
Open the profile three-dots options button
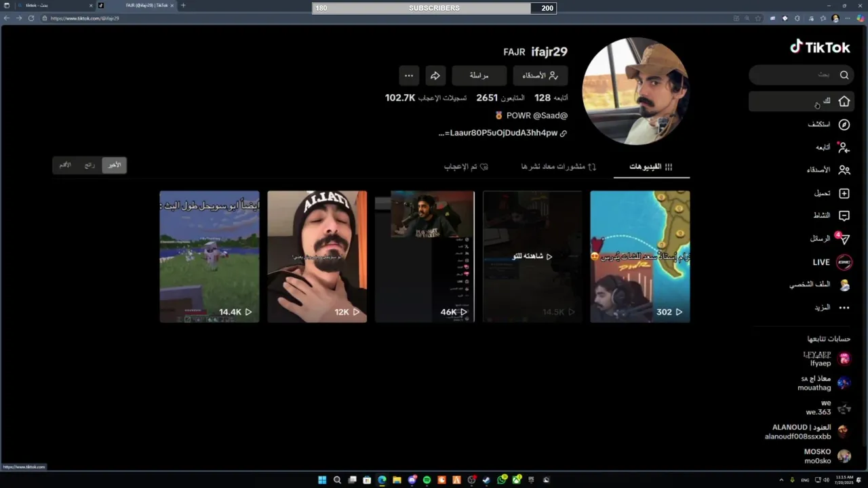[x=409, y=75]
